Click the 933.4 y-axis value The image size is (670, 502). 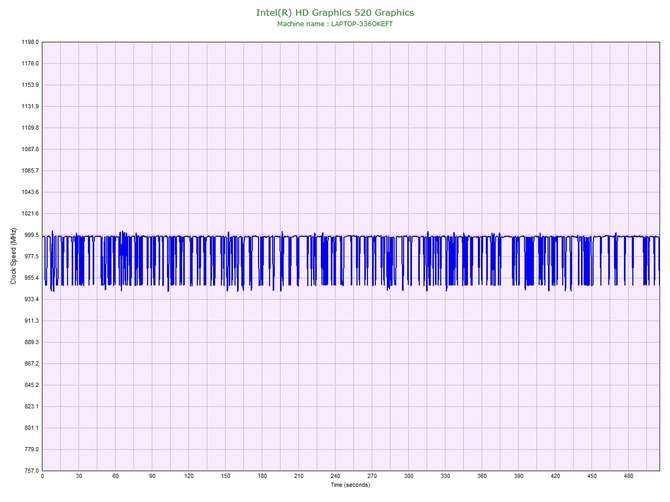coord(31,299)
